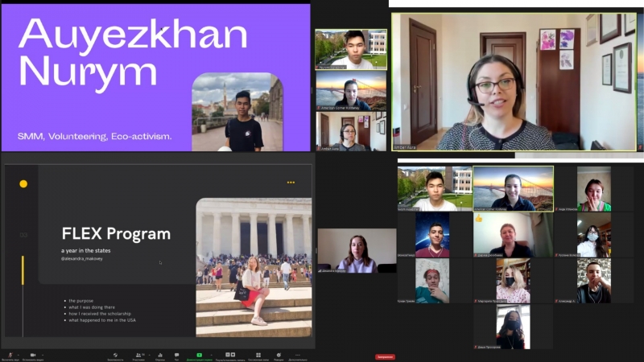The image size is (644, 362).
Task: Expand audio options arrow beside microphone
Action: (x=19, y=353)
